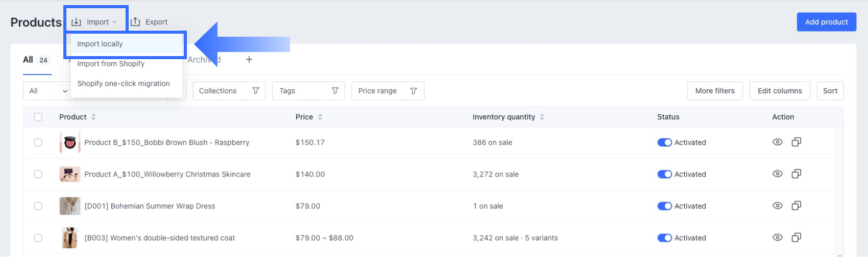Select all products with header checkbox
Image resolution: width=868 pixels, height=257 pixels.
(38, 117)
